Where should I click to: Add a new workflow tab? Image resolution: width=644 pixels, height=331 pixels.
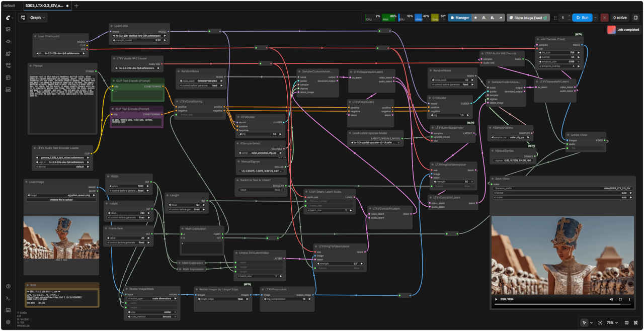76,6
